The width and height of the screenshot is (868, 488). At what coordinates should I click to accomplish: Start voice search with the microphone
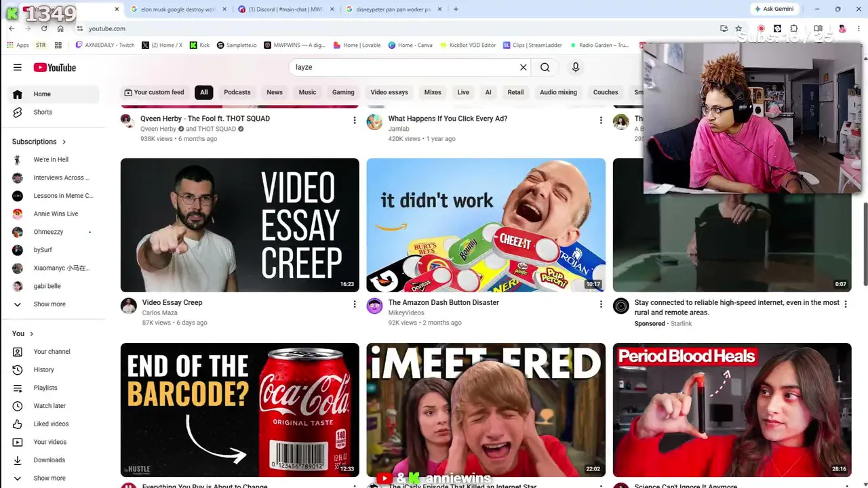pyautogui.click(x=576, y=67)
